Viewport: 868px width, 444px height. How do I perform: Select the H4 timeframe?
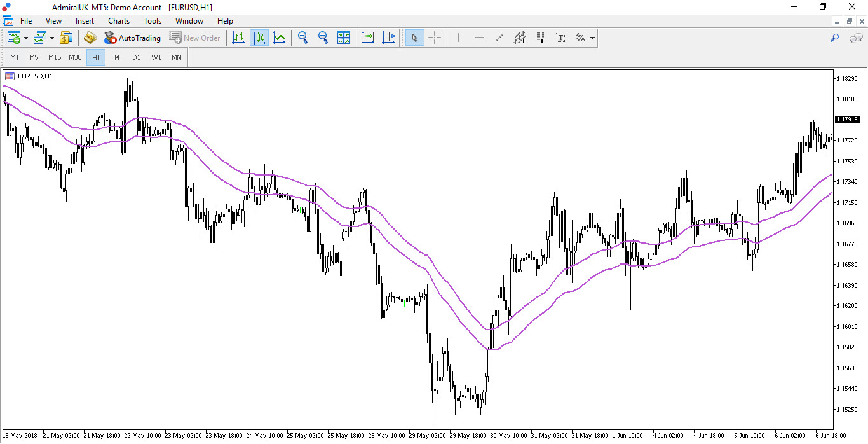click(115, 57)
